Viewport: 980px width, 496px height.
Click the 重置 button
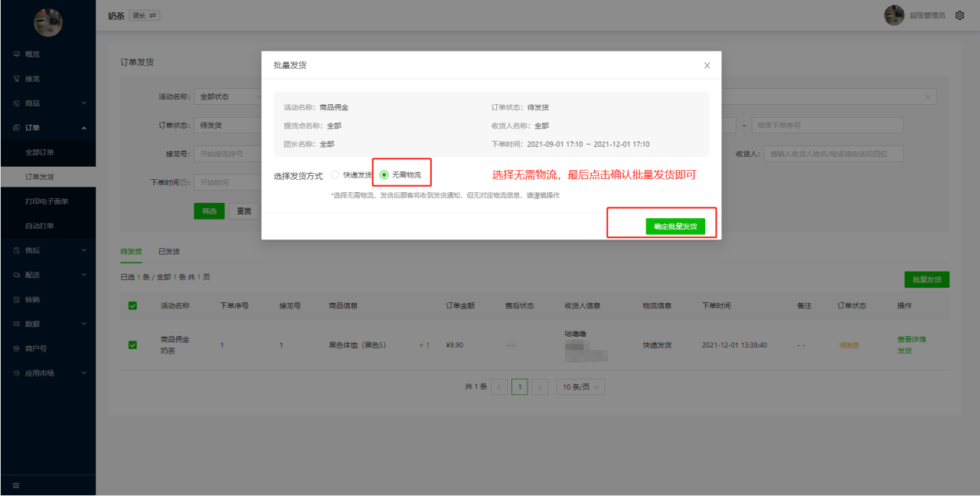(243, 211)
